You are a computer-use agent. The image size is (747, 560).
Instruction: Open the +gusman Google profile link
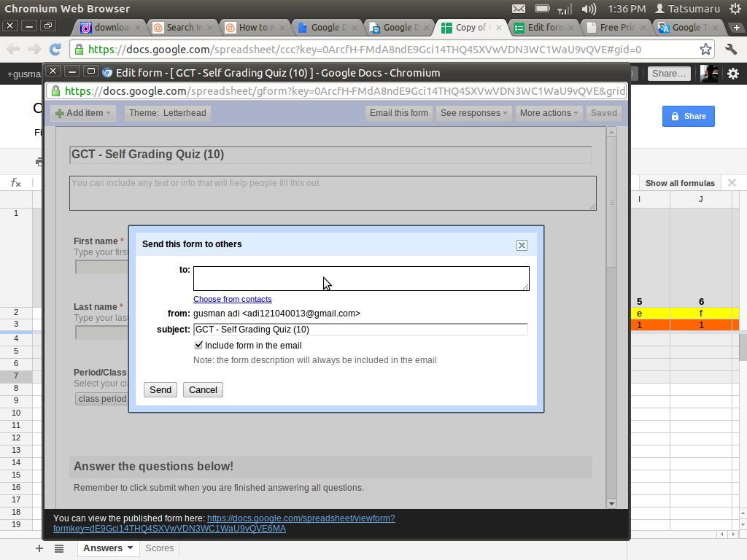tap(24, 74)
